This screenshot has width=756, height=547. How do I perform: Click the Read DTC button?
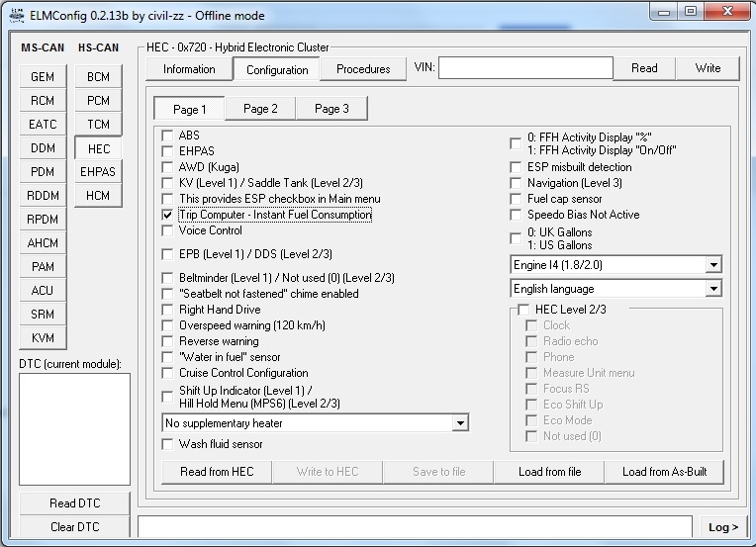(74, 503)
